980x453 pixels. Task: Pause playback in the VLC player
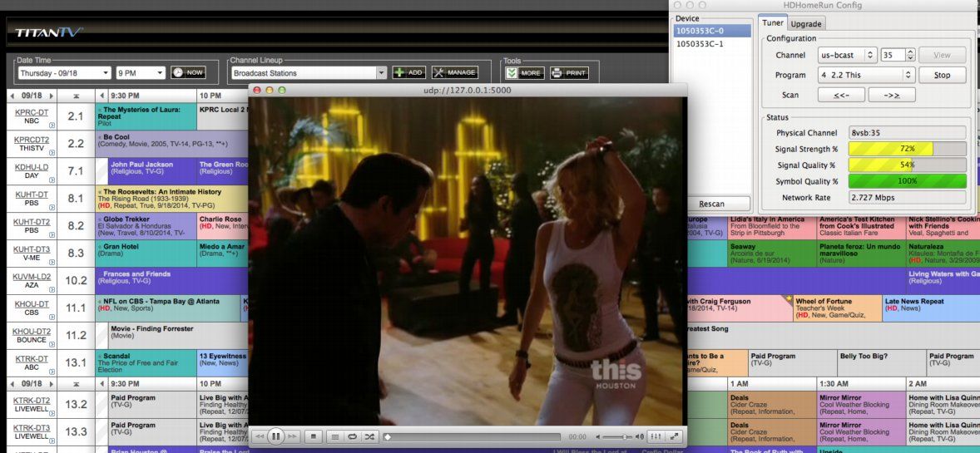(x=275, y=436)
